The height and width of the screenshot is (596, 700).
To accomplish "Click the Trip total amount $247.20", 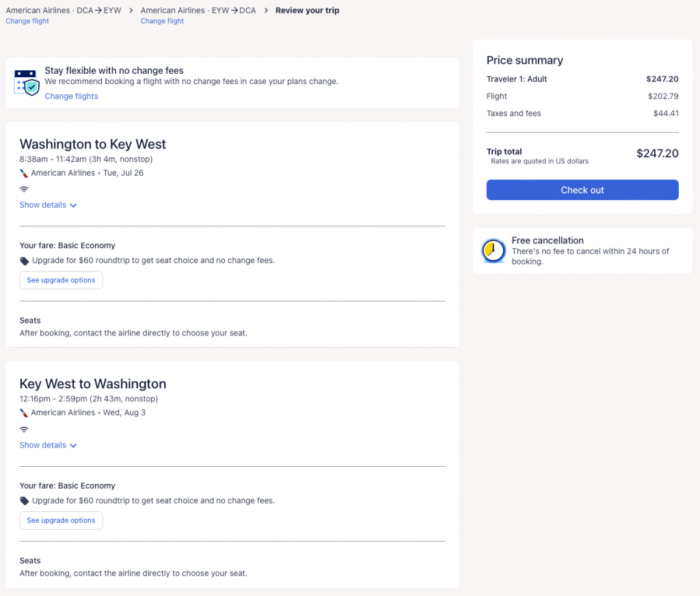I will click(x=657, y=154).
